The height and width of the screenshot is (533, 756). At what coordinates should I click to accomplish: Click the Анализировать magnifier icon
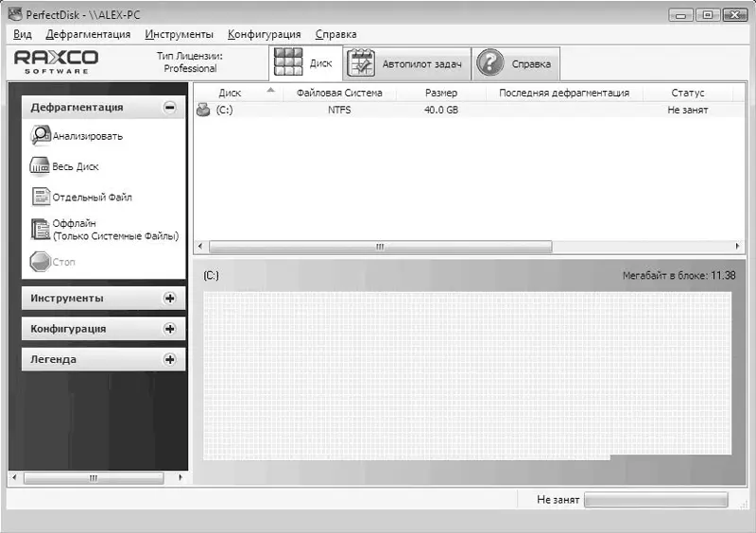coord(40,135)
